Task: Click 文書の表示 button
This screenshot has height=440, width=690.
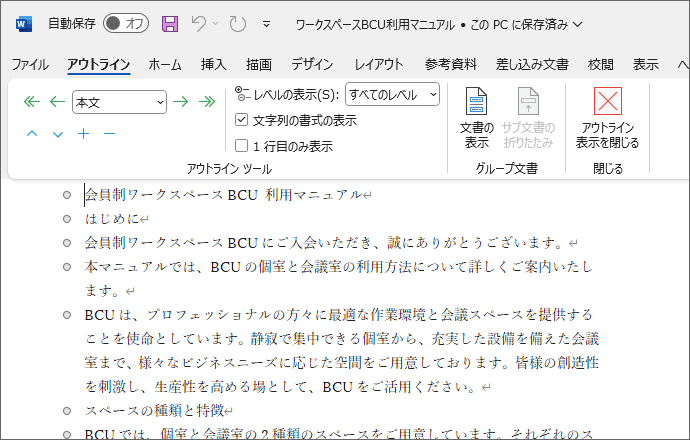Action: pyautogui.click(x=477, y=117)
